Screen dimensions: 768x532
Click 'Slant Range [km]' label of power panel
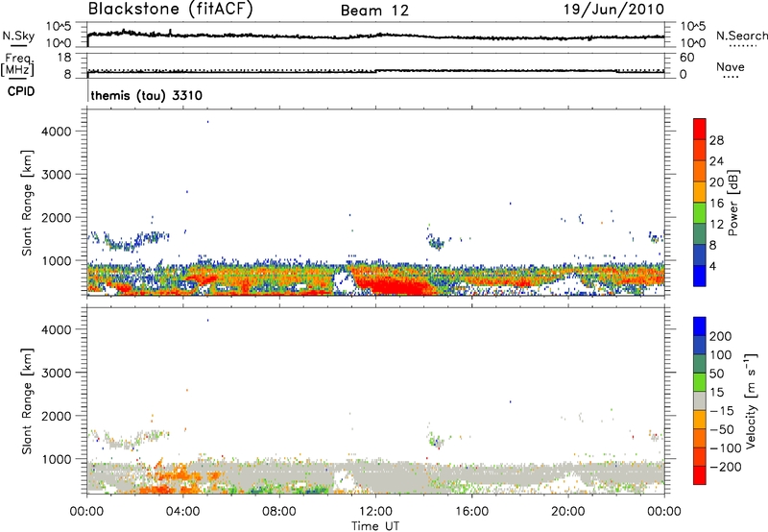pyautogui.click(x=27, y=203)
